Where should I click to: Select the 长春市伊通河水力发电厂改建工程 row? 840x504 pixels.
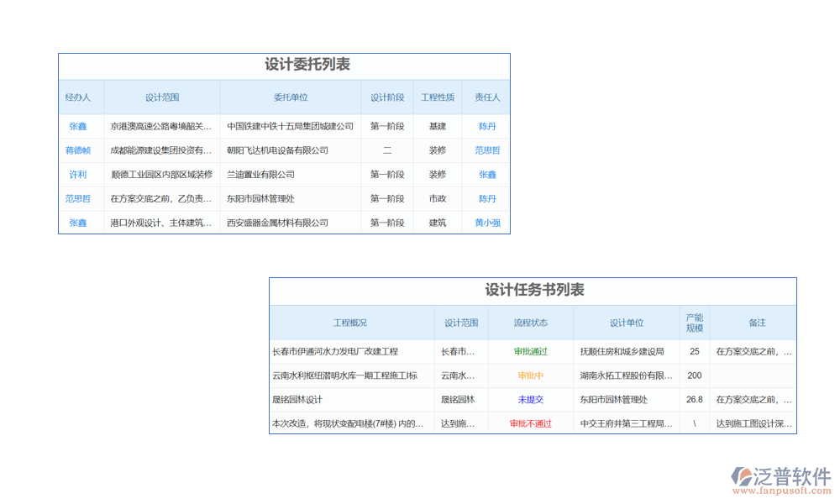pyautogui.click(x=335, y=351)
